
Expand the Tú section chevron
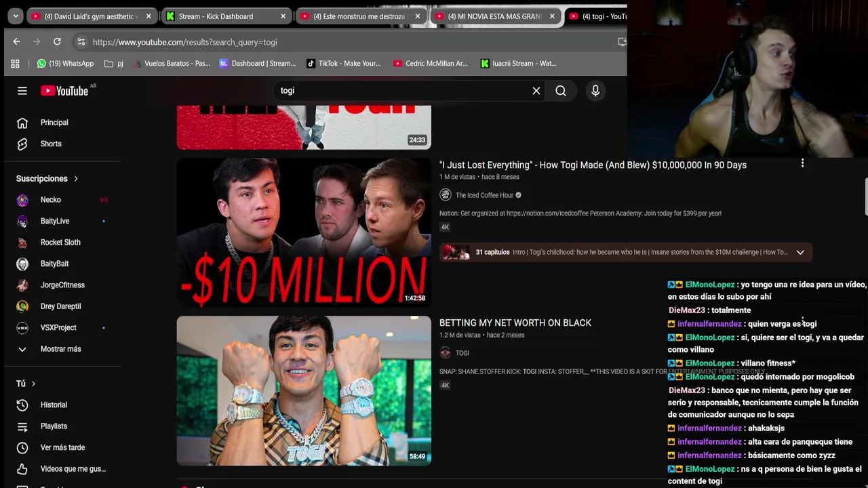(33, 384)
